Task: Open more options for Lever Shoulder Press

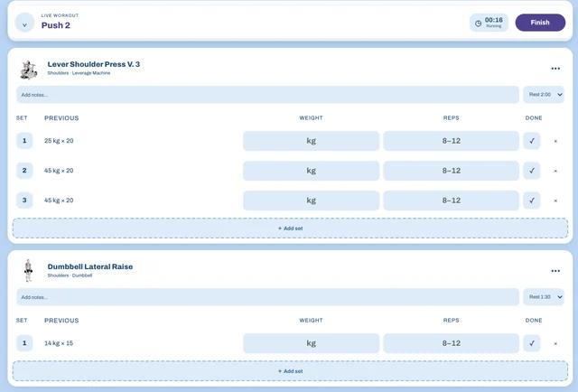Action: [x=555, y=69]
